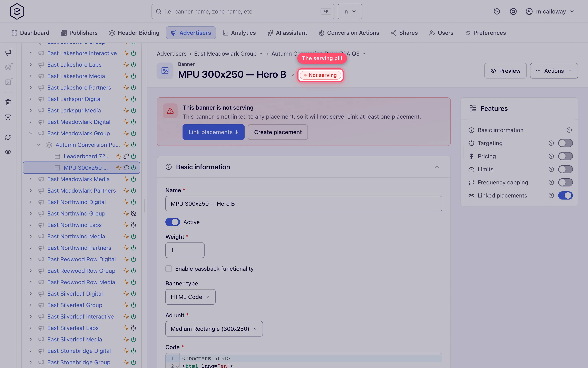This screenshot has width=588, height=368.
Task: Click the banner image icon beside title
Action: (x=165, y=71)
